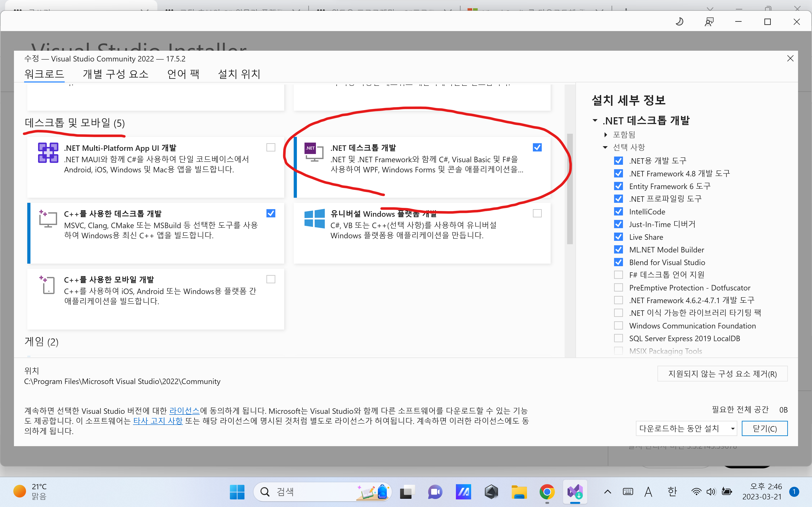Switch to the 개별 구성 요소 tab

(115, 74)
